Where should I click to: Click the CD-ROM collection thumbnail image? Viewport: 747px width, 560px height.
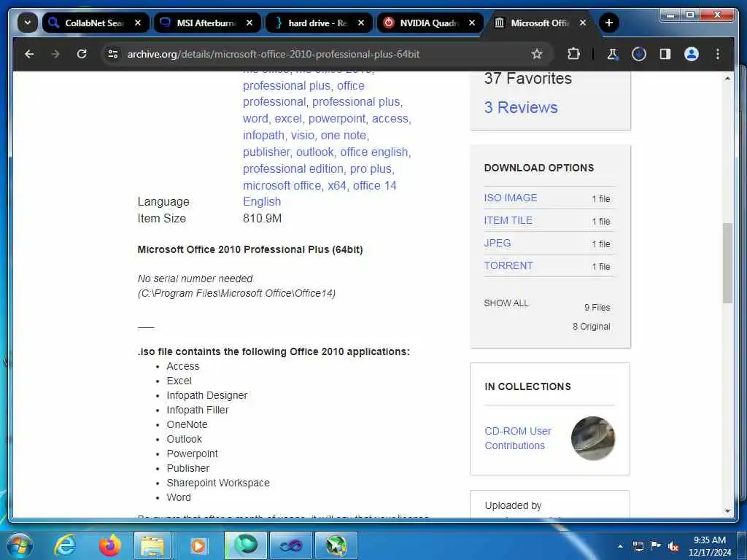click(x=592, y=438)
